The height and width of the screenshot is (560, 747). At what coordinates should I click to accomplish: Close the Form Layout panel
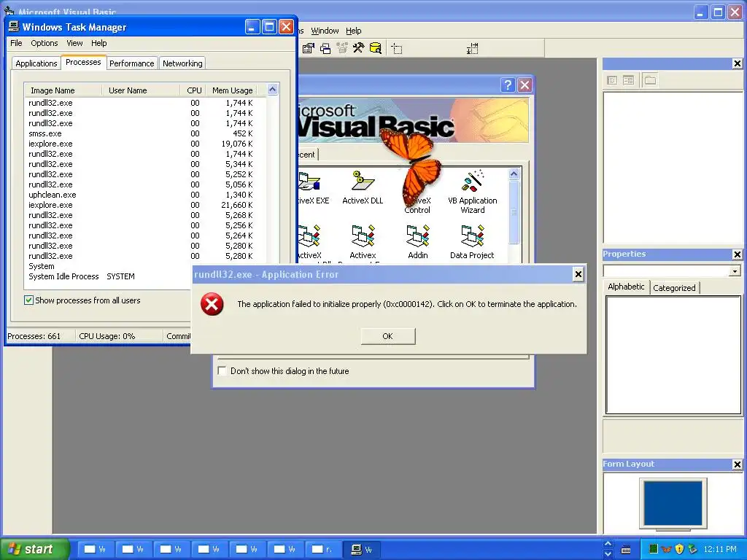point(737,464)
